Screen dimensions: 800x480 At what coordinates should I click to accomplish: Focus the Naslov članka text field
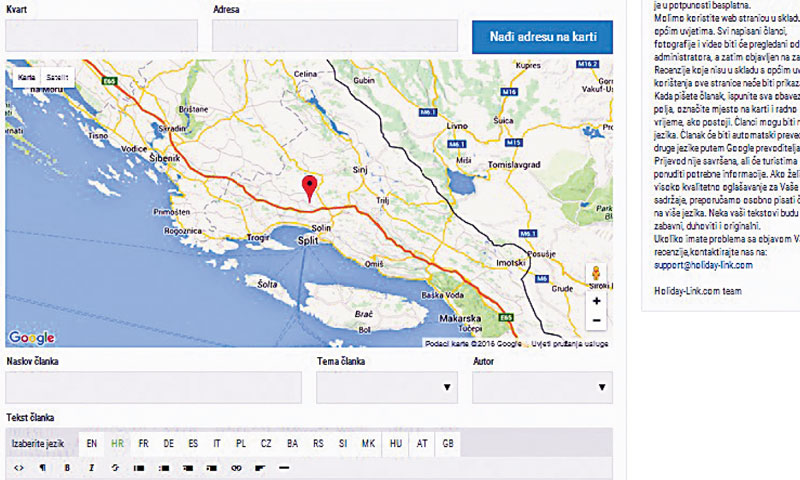153,387
